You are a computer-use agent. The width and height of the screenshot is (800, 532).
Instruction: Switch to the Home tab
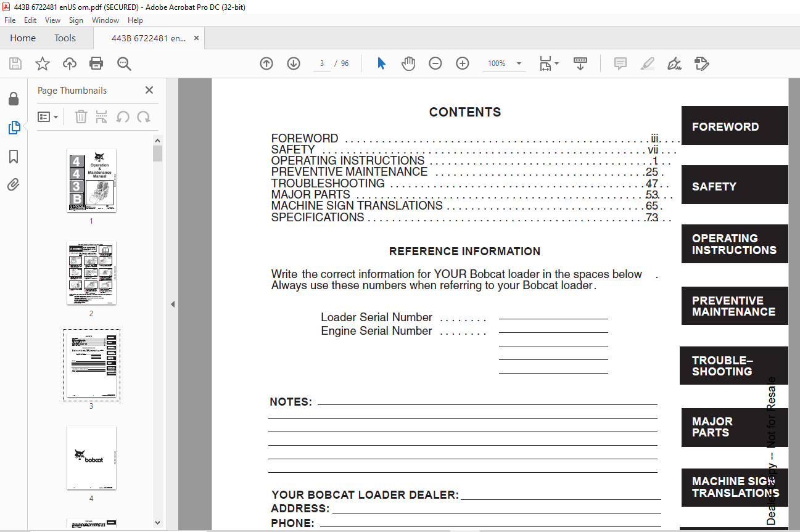pos(23,38)
